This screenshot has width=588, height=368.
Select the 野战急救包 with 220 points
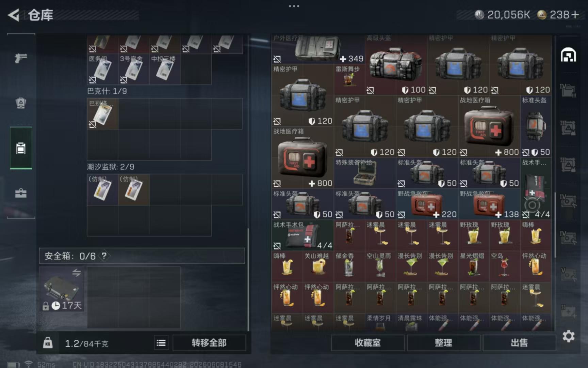[x=427, y=204]
